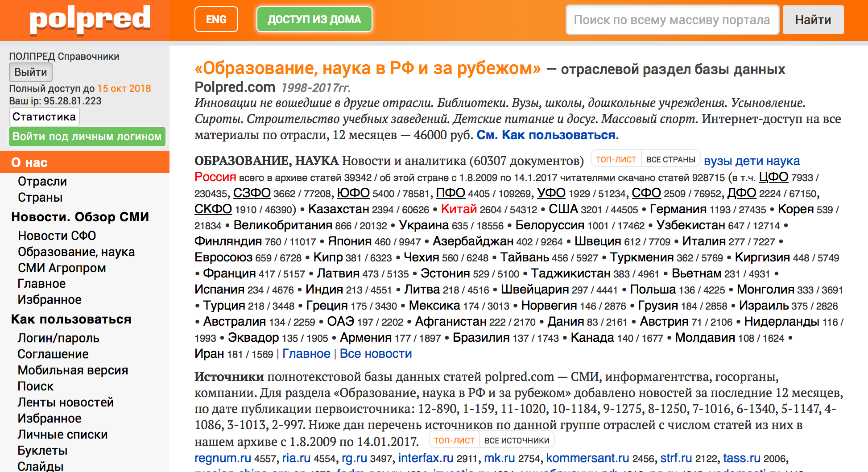Focus the portal search input field
The width and height of the screenshot is (868, 472).
pyautogui.click(x=672, y=20)
